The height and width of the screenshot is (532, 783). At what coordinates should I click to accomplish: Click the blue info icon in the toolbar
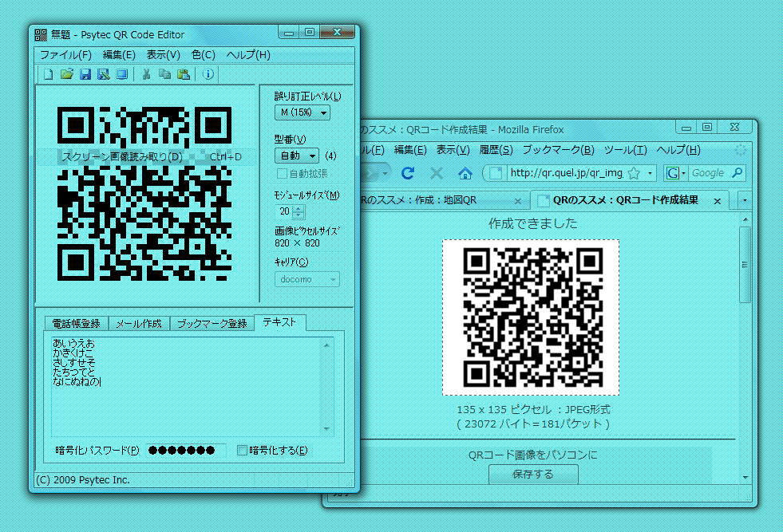208,74
